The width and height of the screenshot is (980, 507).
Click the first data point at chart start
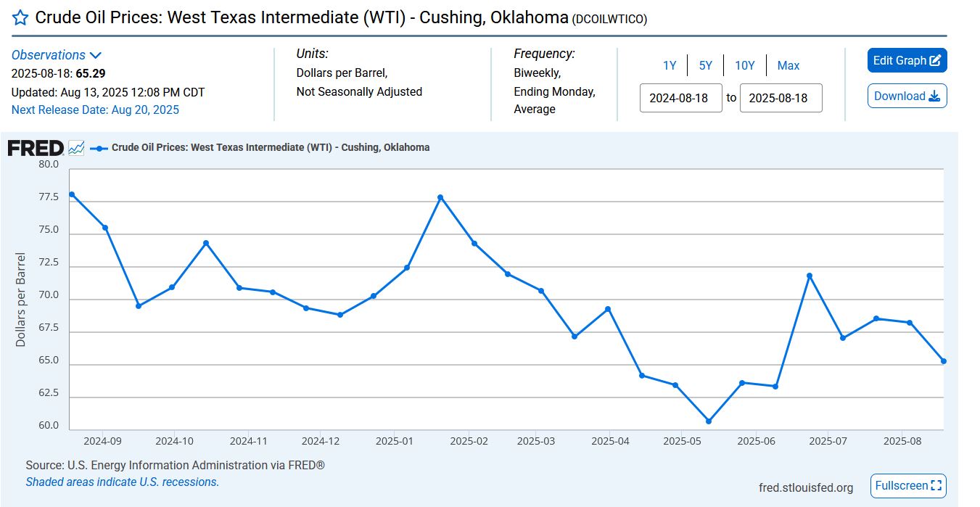pos(71,194)
